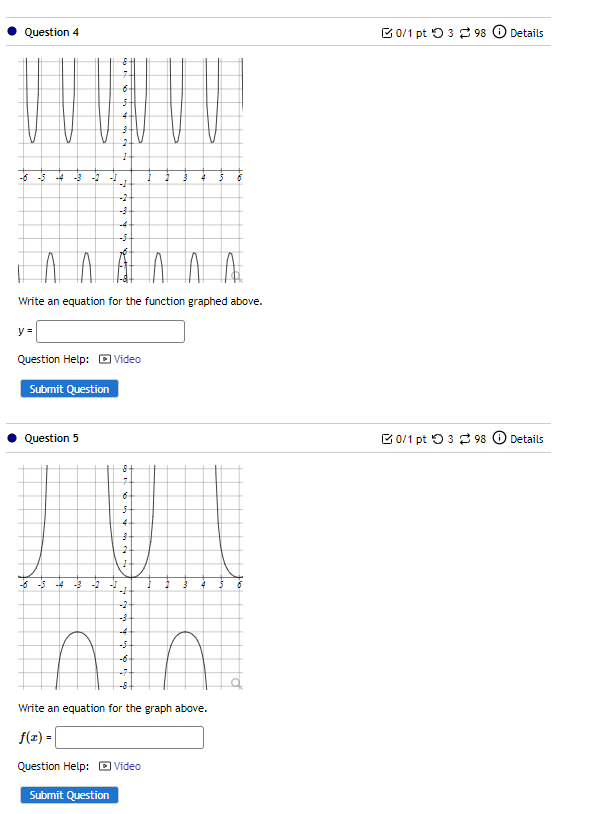600x814 pixels.
Task: Click inside the y = answer input field
Action: [110, 331]
